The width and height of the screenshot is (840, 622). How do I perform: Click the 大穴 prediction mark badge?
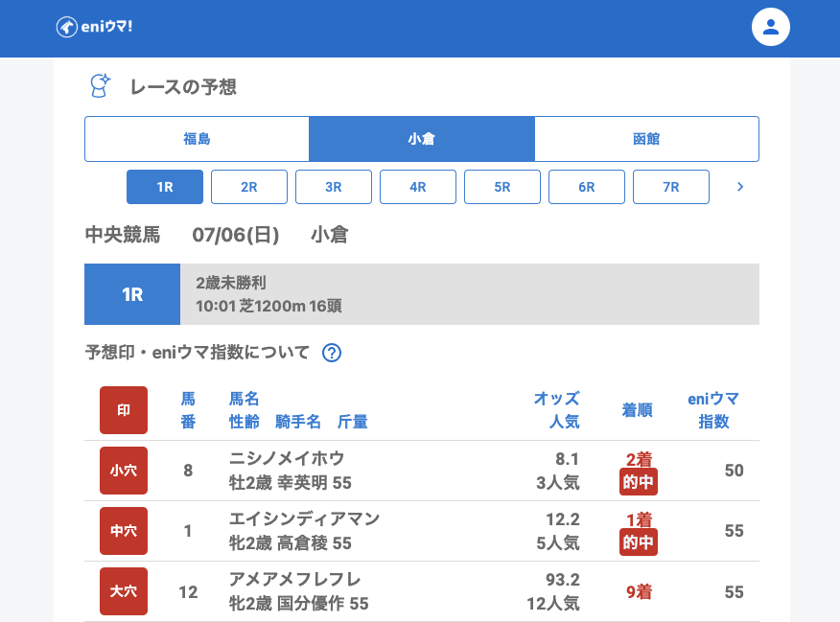point(124,591)
